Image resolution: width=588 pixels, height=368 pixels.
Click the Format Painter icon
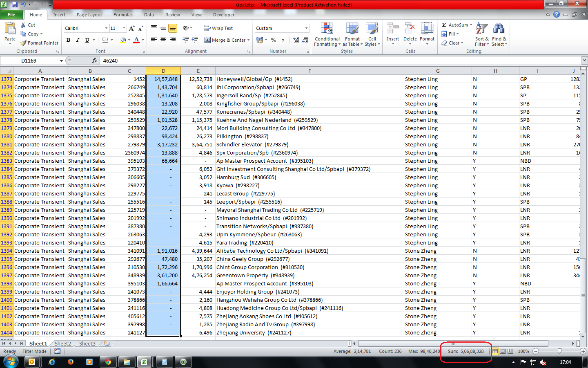pyautogui.click(x=24, y=43)
